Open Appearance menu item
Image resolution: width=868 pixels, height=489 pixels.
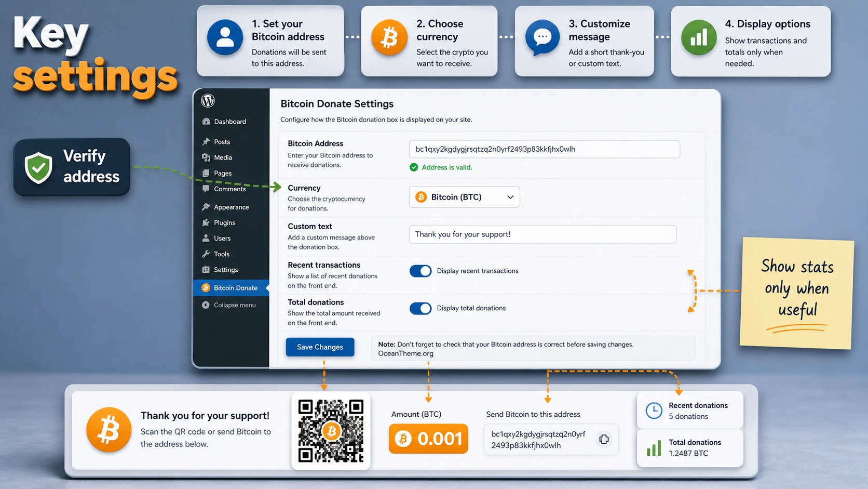click(x=231, y=207)
